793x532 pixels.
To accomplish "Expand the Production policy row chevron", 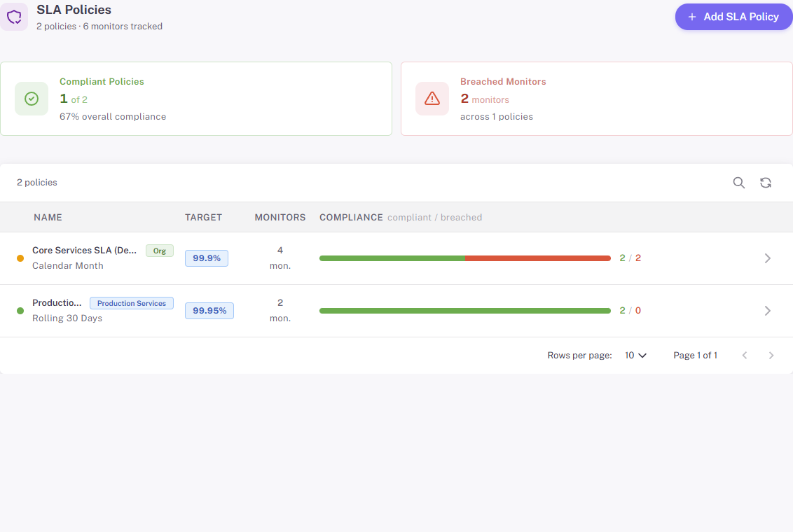I will [767, 310].
